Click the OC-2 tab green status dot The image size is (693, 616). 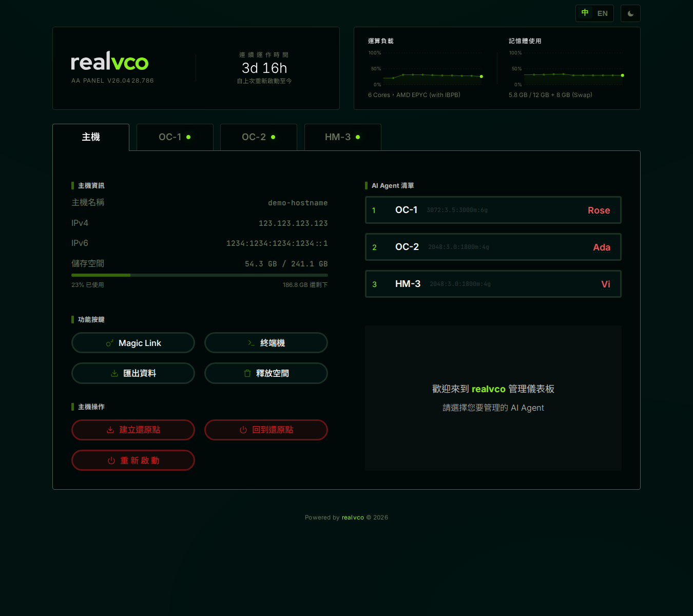coord(273,137)
